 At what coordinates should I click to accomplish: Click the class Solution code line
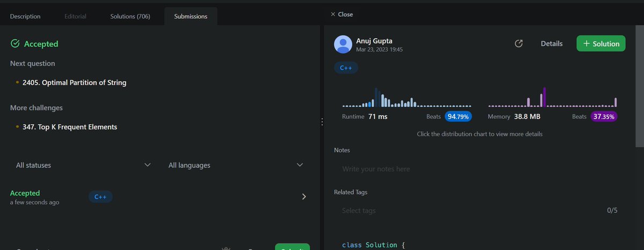click(x=373, y=245)
